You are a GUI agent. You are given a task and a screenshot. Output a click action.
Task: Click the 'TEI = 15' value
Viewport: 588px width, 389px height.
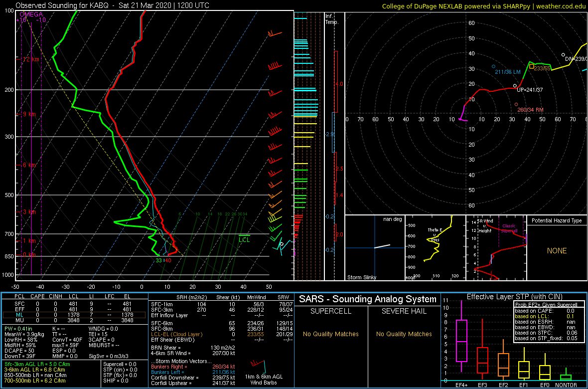pos(98,334)
